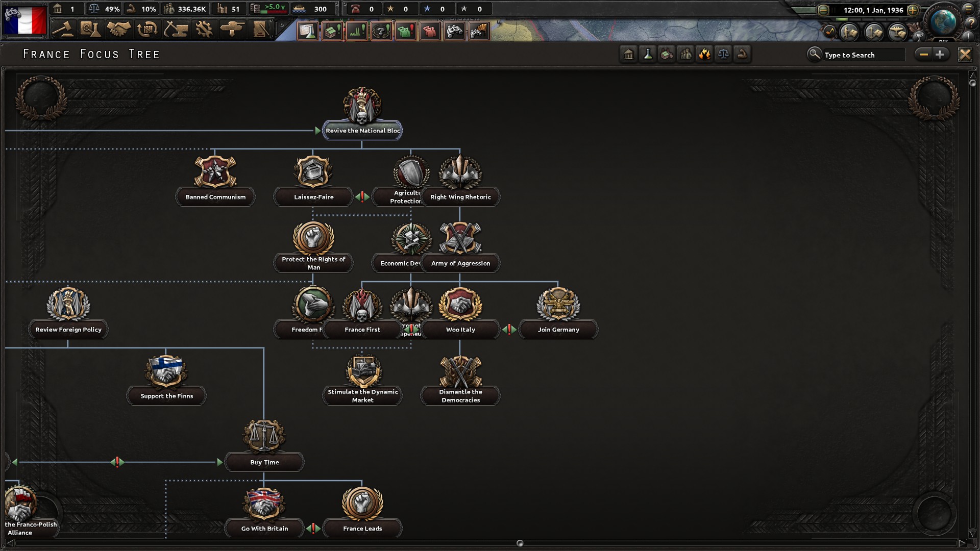Open the music player icon
Viewport: 980px width, 551px height.
pyautogui.click(x=830, y=32)
